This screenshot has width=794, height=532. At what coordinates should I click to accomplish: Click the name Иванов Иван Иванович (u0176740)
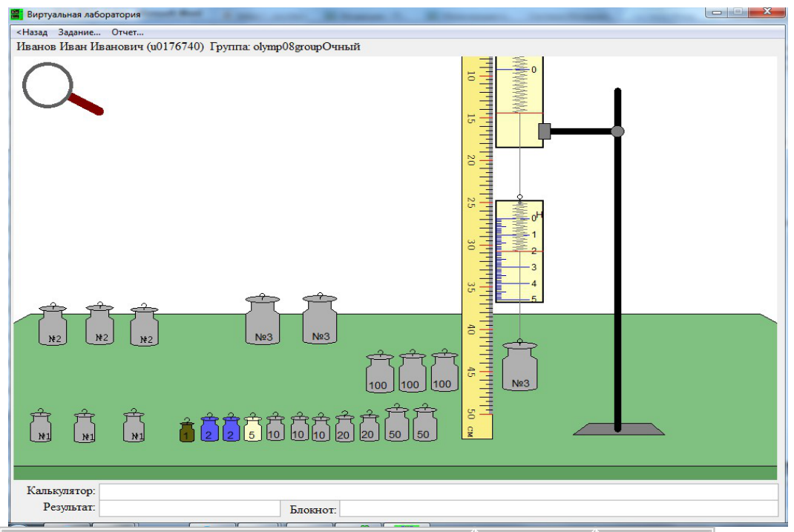[111, 47]
